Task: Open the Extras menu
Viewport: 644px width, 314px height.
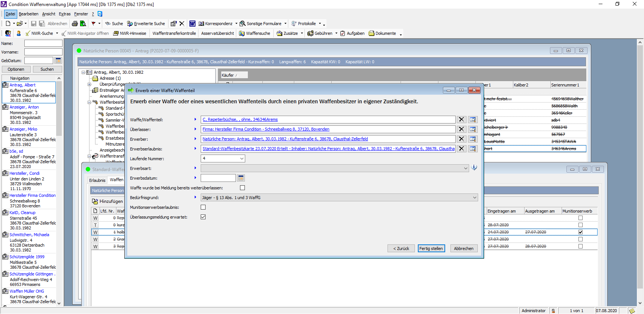Action: pos(64,14)
